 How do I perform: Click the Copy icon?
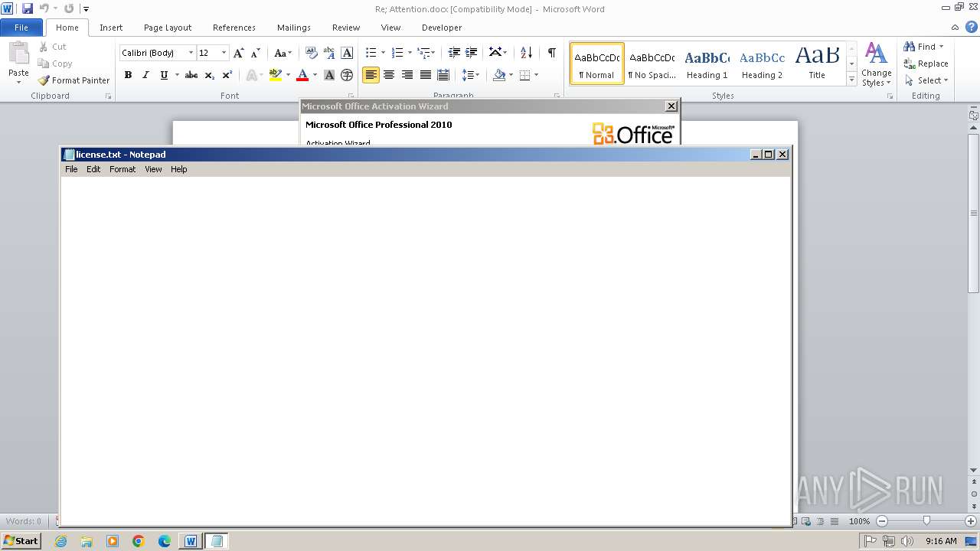pos(44,64)
